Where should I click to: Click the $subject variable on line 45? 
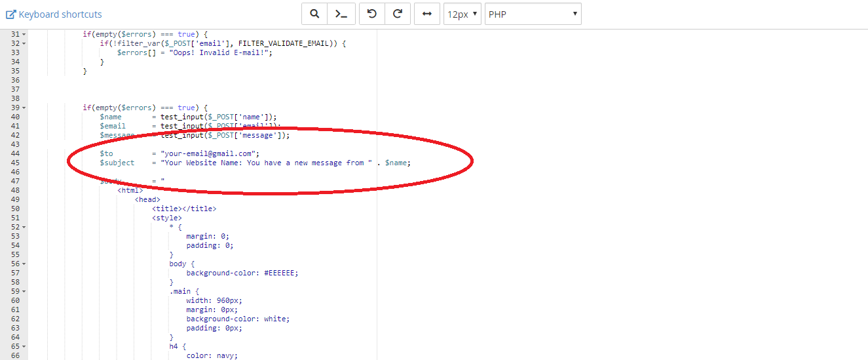[x=117, y=163]
